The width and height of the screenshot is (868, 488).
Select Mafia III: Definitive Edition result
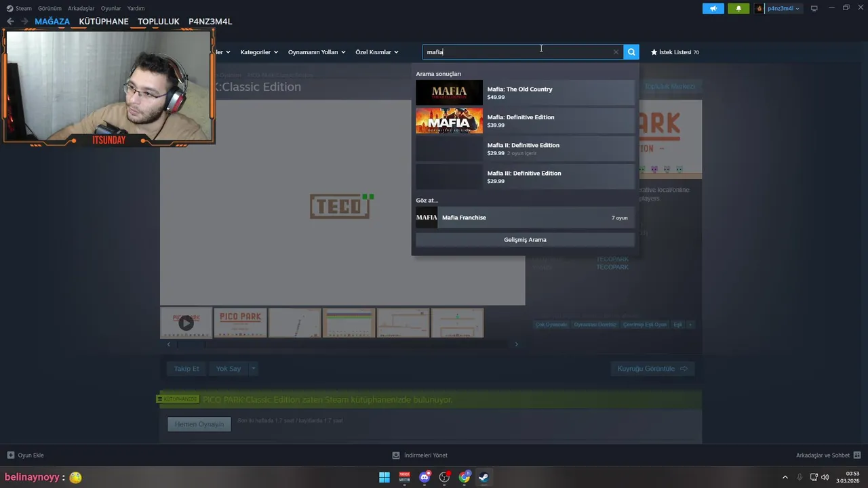tap(525, 177)
